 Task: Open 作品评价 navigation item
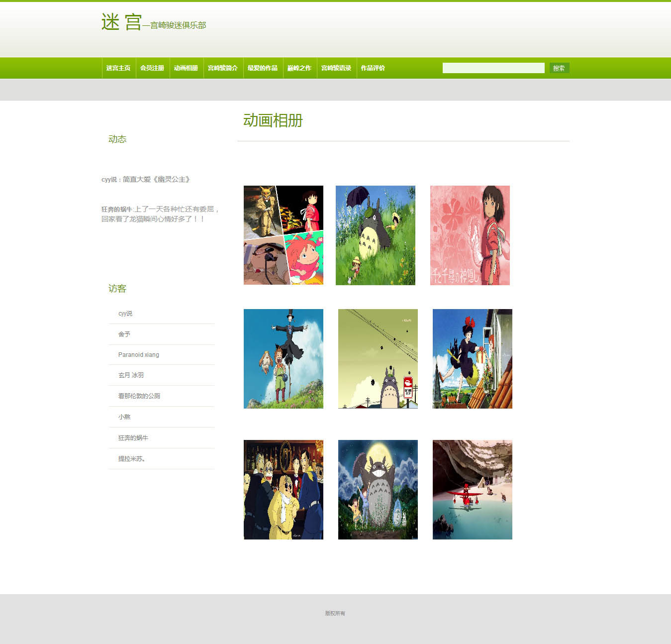tap(373, 68)
